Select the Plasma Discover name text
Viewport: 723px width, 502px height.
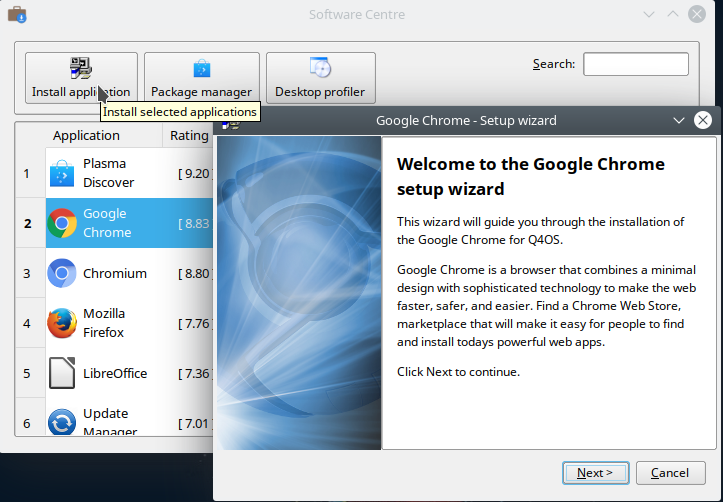[x=108, y=173]
